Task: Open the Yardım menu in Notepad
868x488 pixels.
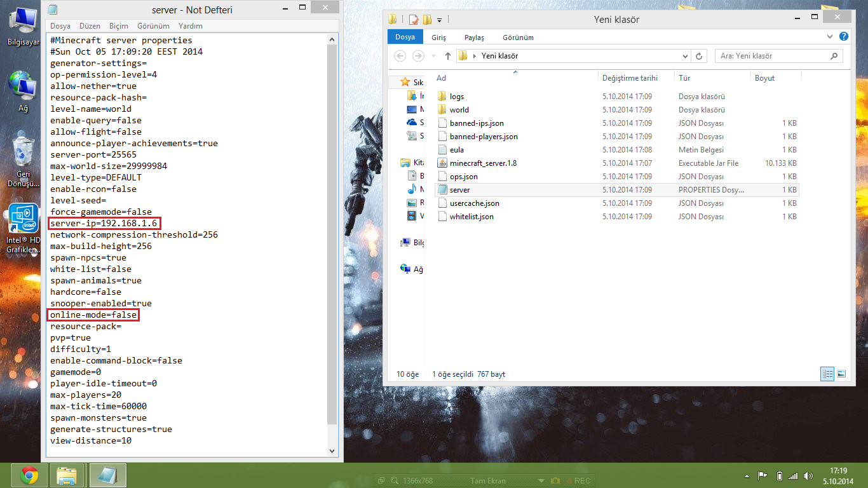Action: click(191, 26)
